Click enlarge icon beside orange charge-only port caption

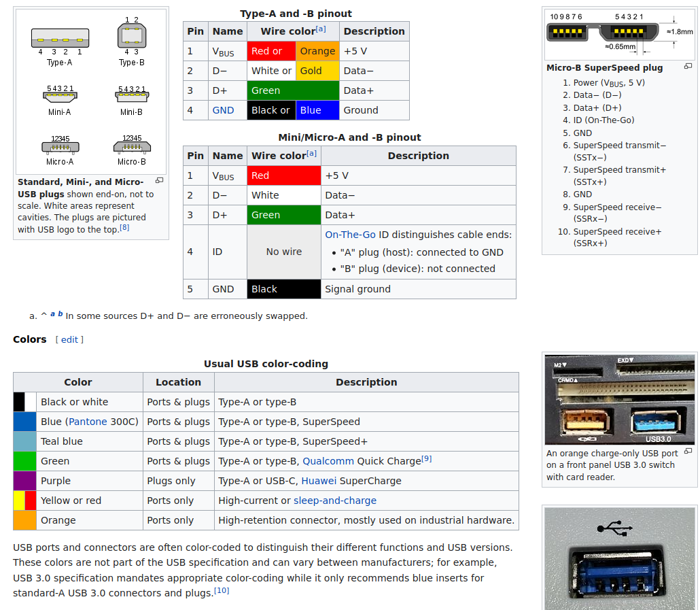click(688, 452)
